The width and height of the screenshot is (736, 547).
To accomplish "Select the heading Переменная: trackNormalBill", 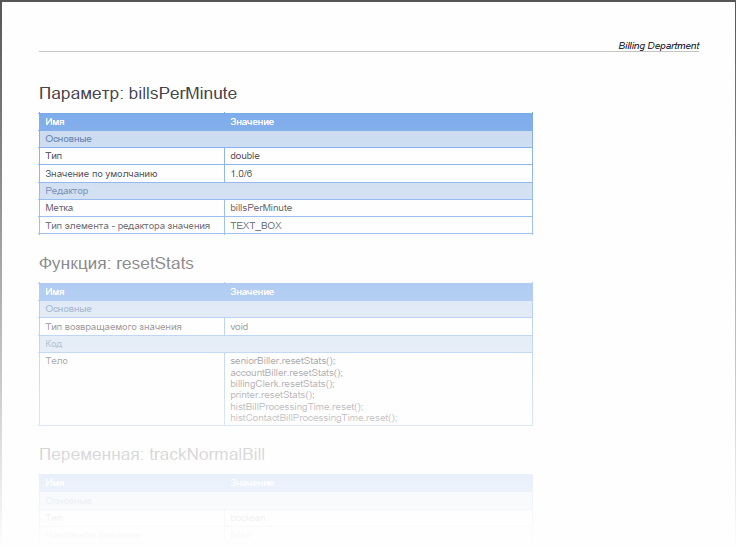I will point(152,454).
